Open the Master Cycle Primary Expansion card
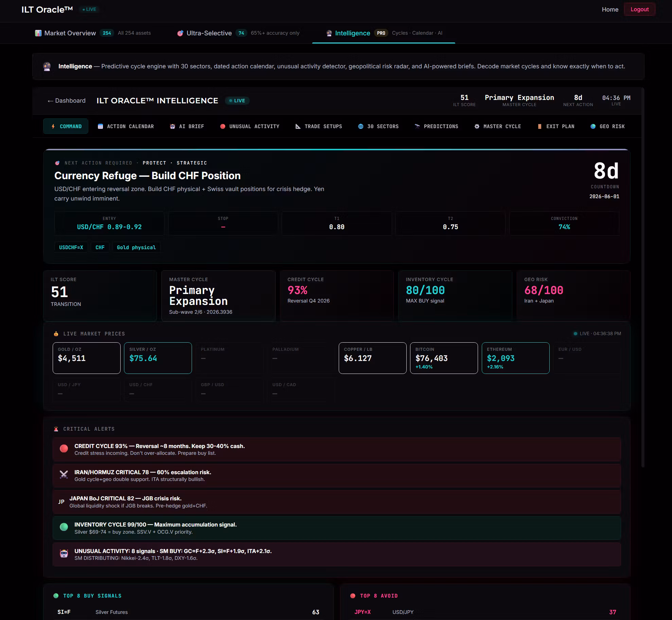This screenshot has width=672, height=620. point(218,296)
